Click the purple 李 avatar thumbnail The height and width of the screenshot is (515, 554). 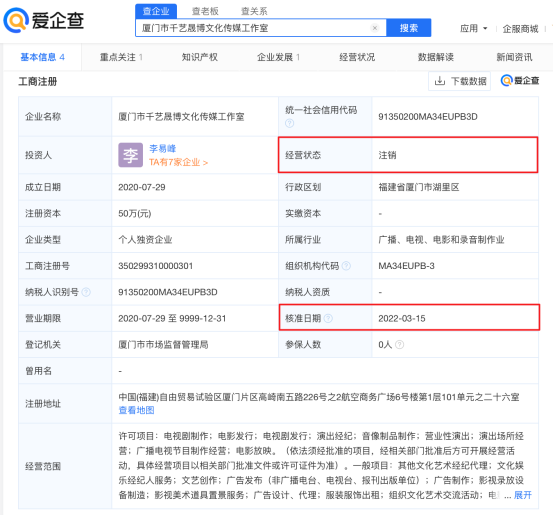click(x=130, y=155)
